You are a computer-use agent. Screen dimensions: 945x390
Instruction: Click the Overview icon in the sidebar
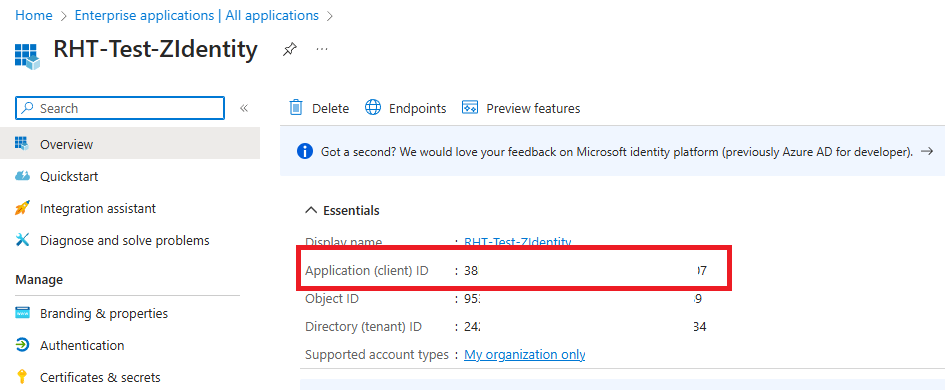click(x=22, y=144)
